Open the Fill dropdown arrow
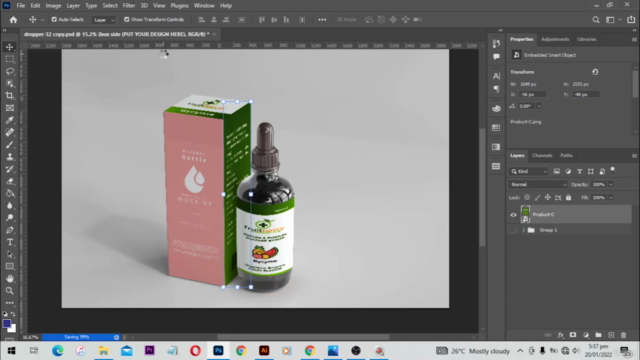The height and width of the screenshot is (360, 640). coord(611,198)
